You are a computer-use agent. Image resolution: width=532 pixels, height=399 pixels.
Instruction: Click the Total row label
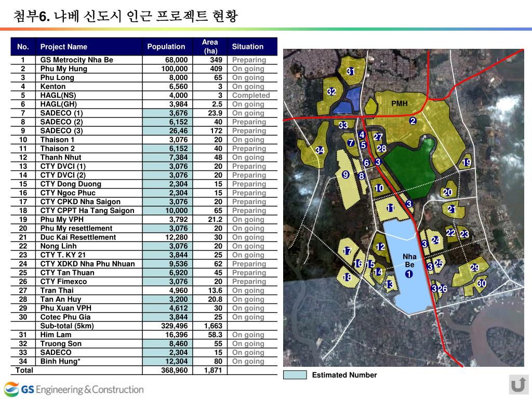coord(24,370)
